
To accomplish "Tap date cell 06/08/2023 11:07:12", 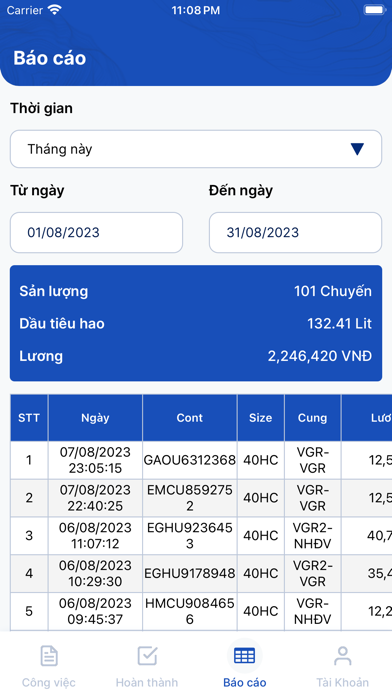I will point(95,536).
